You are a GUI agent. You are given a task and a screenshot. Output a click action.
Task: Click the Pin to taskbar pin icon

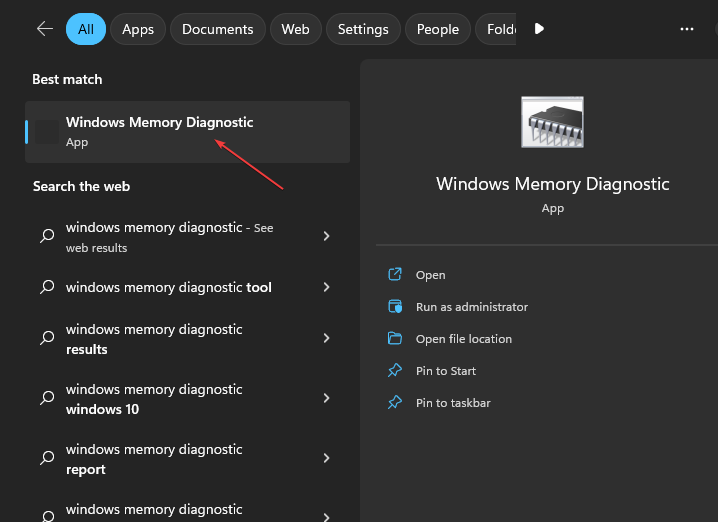395,402
